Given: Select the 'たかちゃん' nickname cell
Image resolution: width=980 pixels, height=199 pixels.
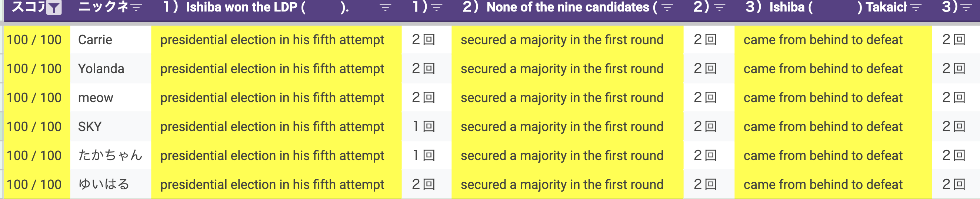Looking at the screenshot, I should pyautogui.click(x=110, y=156).
